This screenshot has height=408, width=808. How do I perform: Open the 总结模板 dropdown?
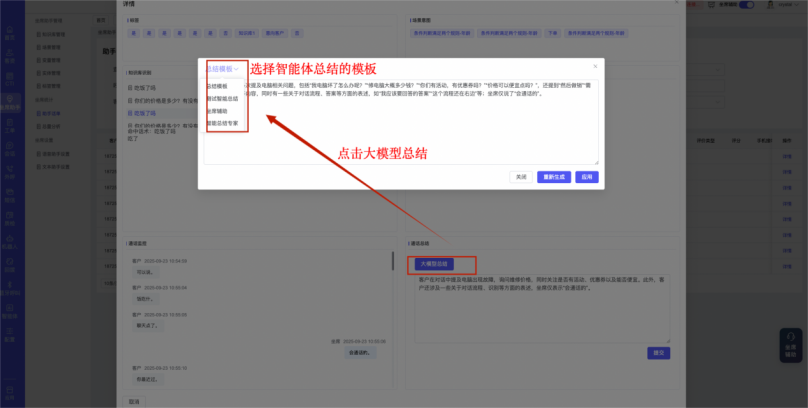coord(223,69)
